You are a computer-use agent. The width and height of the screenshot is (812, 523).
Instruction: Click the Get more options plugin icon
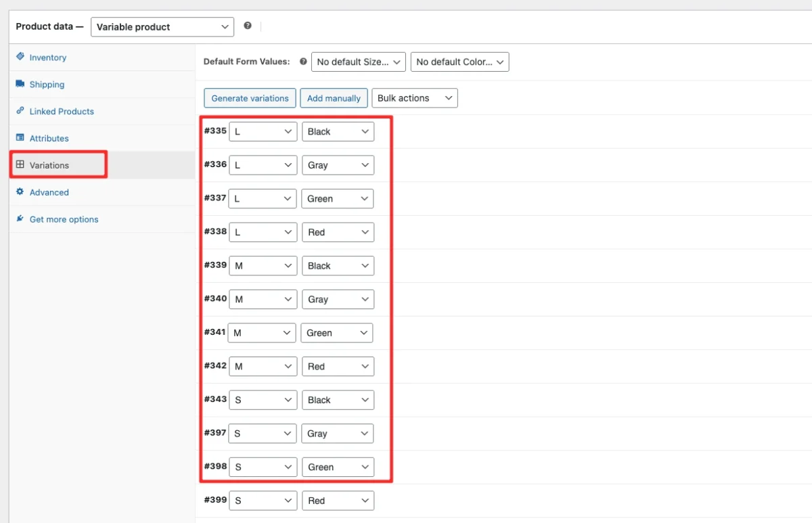pyautogui.click(x=20, y=219)
